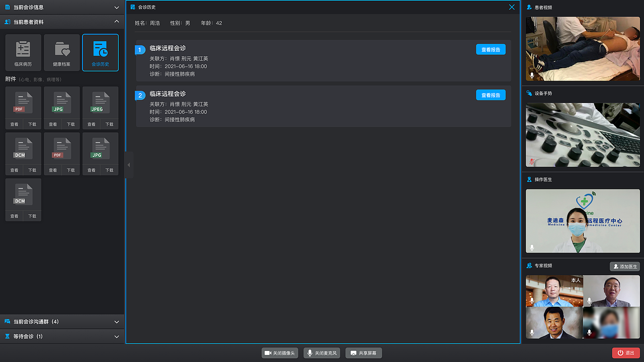Collapse the left sidebar with the arrow handle

pyautogui.click(x=129, y=165)
